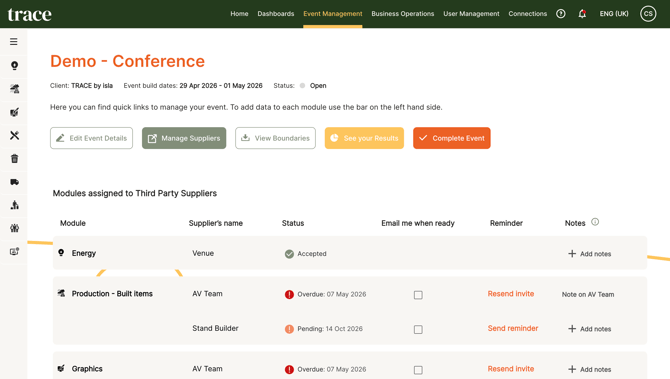This screenshot has height=379, width=670.
Task: Click the green Accepted check icon
Action: [x=289, y=254]
